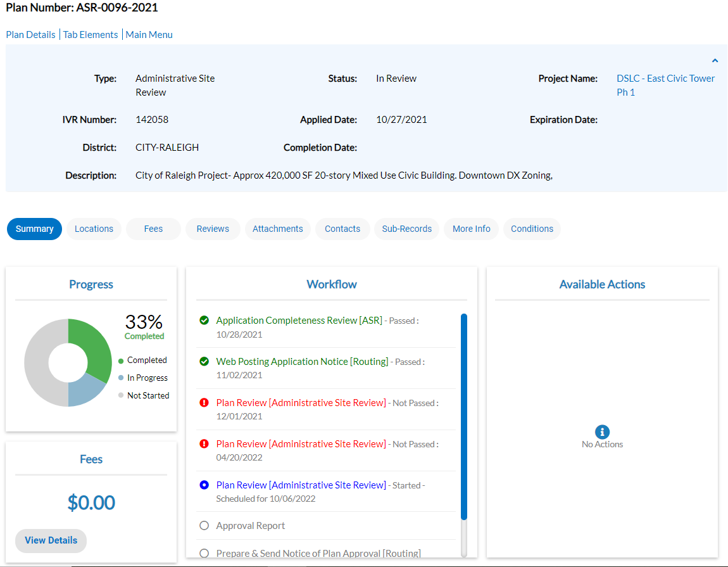Click the In Progress legend dot
The image size is (728, 567).
[x=121, y=378]
